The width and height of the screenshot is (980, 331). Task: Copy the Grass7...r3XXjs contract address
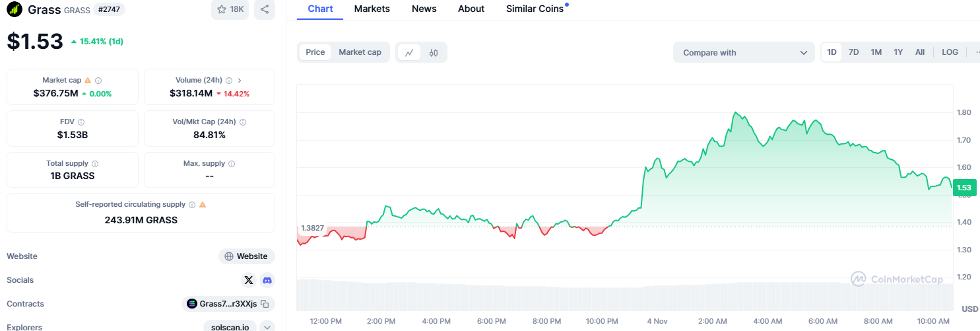[x=265, y=304]
